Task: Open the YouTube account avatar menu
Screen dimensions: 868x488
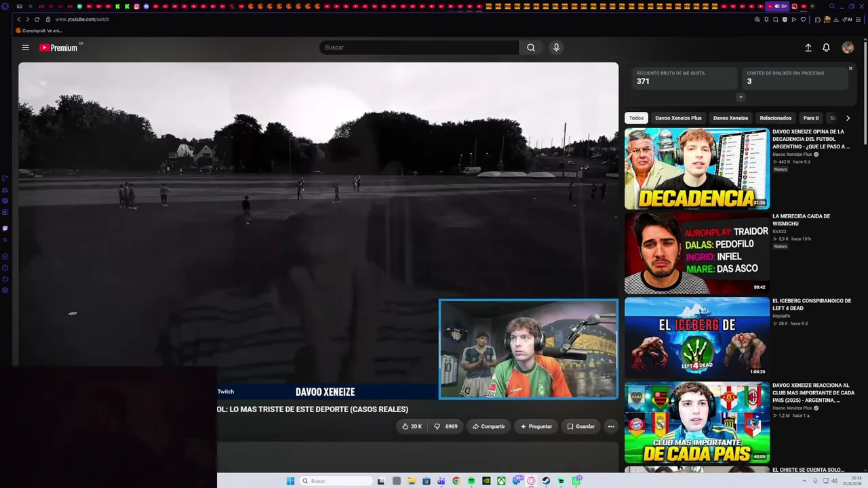Action: click(848, 47)
